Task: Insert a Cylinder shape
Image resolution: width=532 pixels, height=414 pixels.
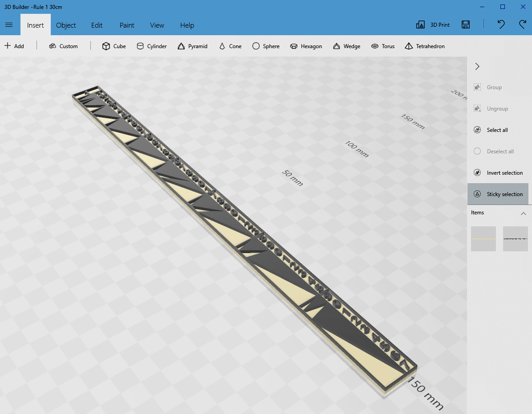Action: (x=152, y=46)
